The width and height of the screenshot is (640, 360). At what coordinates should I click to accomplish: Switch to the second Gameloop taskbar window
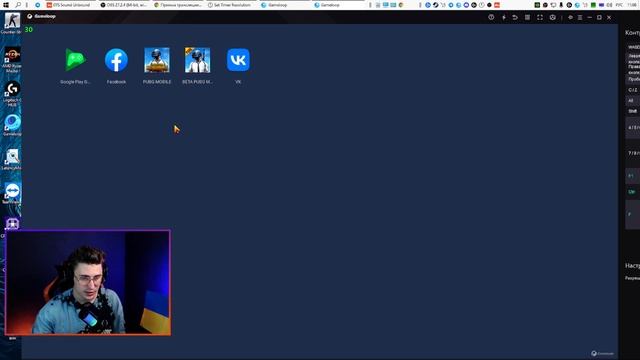[x=338, y=5]
